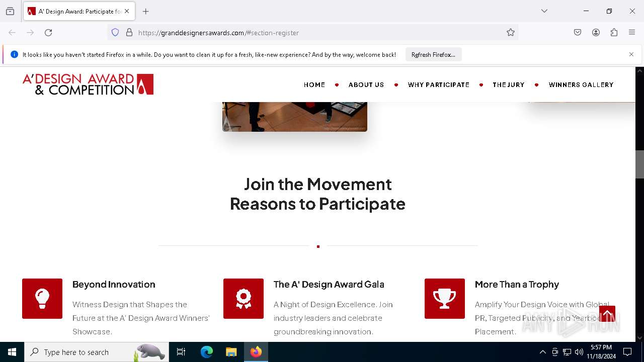Open the Extensions puzzle icon
644x362 pixels.
pyautogui.click(x=614, y=33)
